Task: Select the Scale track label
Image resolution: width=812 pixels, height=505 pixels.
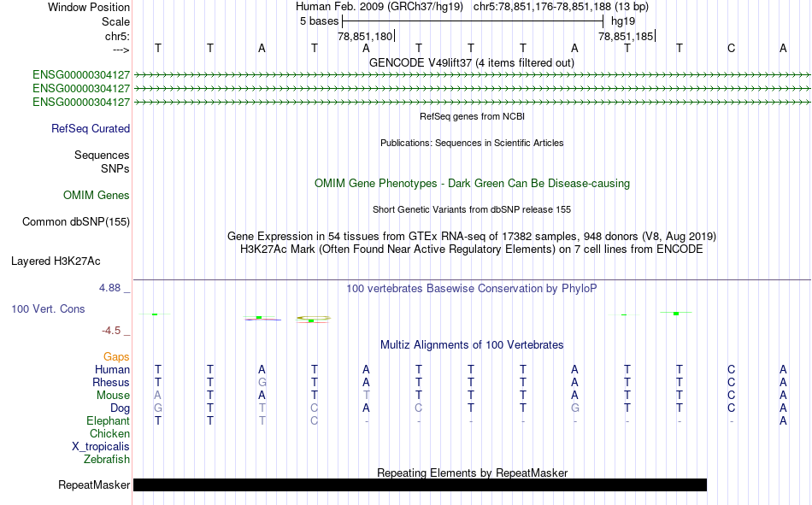Action: (x=115, y=21)
